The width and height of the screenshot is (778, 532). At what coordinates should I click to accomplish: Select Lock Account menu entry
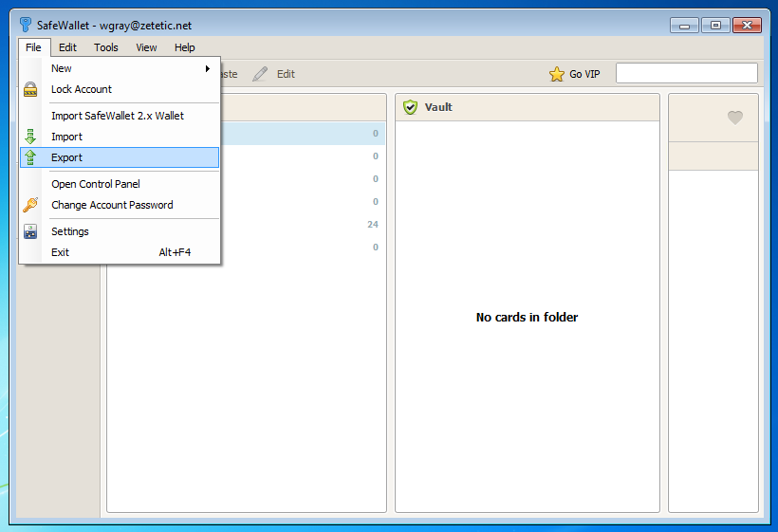(120, 89)
